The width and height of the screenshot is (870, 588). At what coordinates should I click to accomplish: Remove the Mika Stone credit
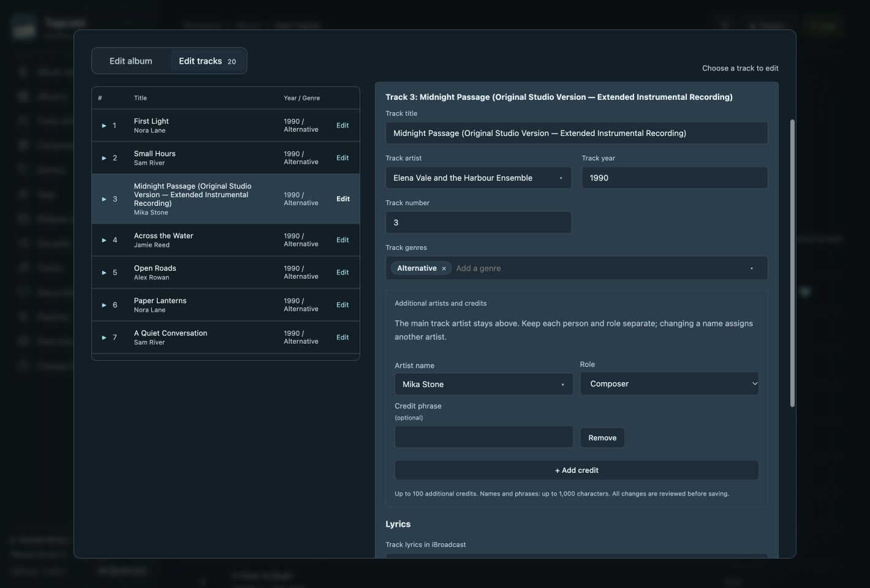coord(602,438)
